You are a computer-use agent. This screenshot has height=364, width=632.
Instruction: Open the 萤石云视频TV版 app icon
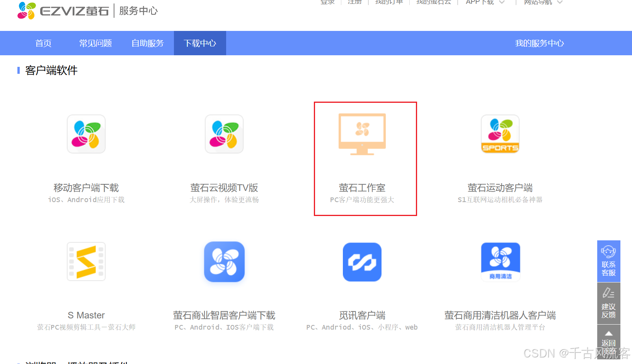pyautogui.click(x=224, y=134)
